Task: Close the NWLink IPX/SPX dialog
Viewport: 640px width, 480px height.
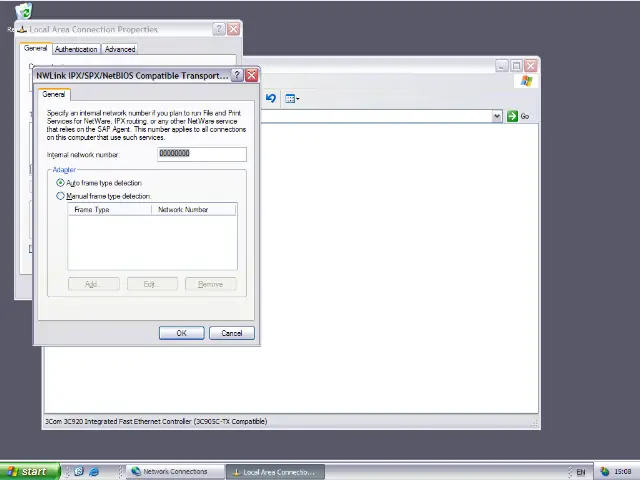Action: point(252,76)
